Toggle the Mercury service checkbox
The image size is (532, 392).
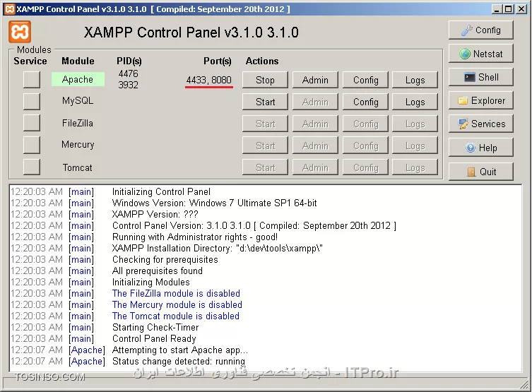point(32,145)
